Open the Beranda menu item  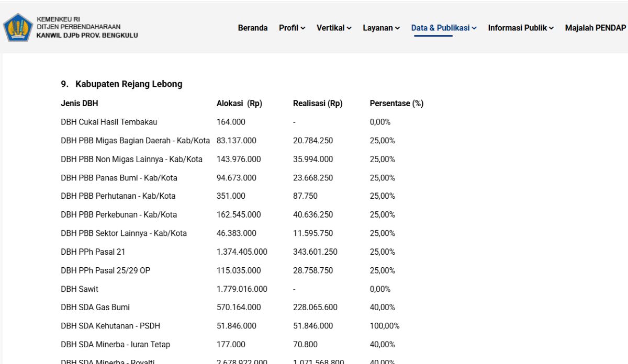click(x=253, y=28)
